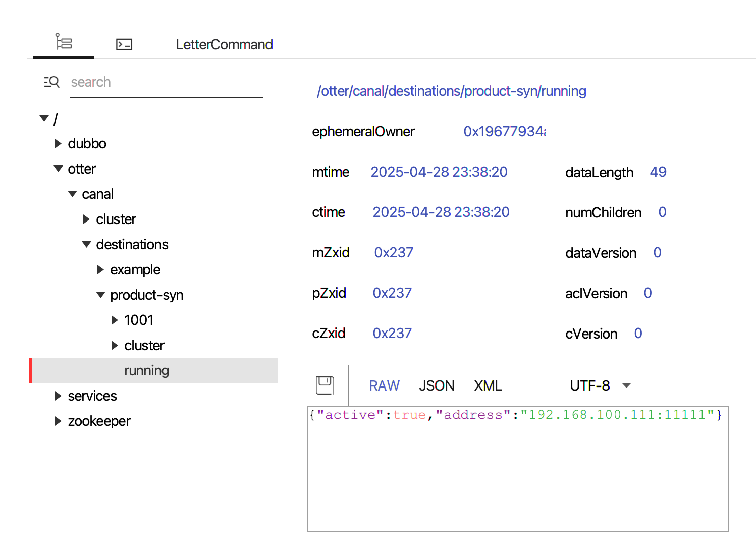
Task: Switch data view to JSON format
Action: pyautogui.click(x=437, y=386)
